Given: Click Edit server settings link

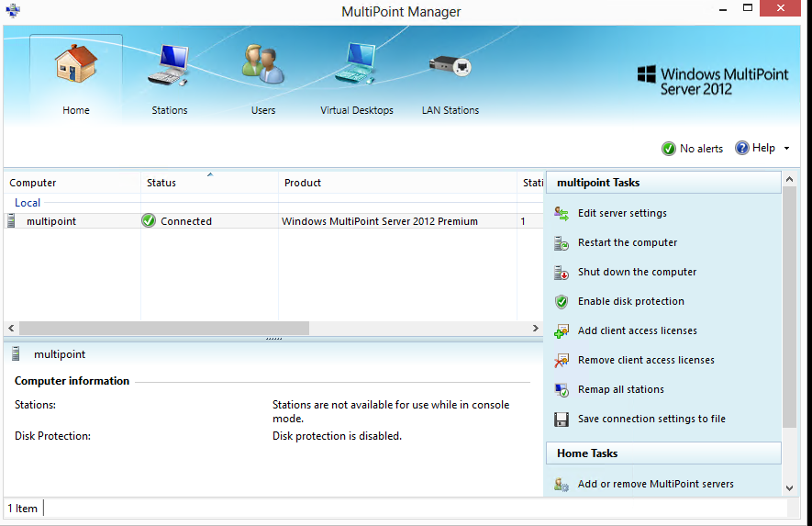Looking at the screenshot, I should click(x=622, y=213).
